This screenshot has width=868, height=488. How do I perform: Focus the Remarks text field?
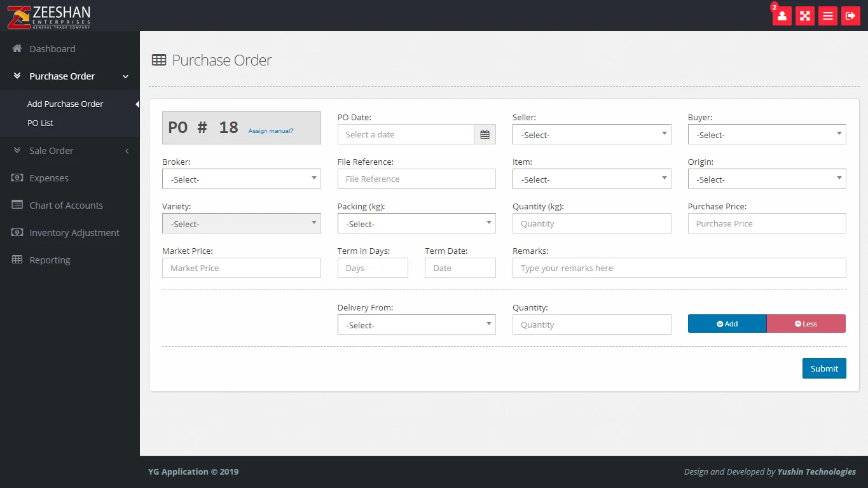679,268
